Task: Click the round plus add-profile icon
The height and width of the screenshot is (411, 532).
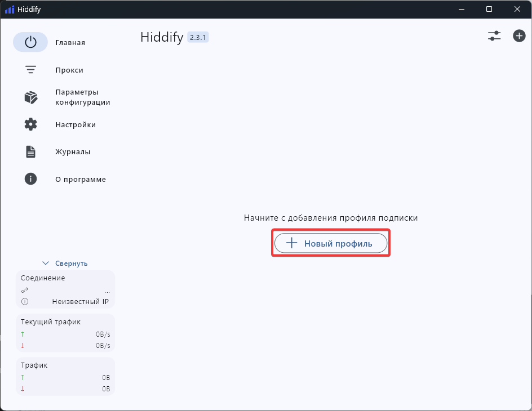Action: [x=519, y=36]
